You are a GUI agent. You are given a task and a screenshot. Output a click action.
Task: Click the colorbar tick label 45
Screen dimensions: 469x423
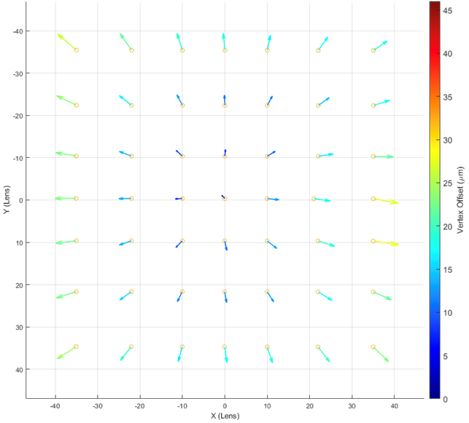click(448, 11)
